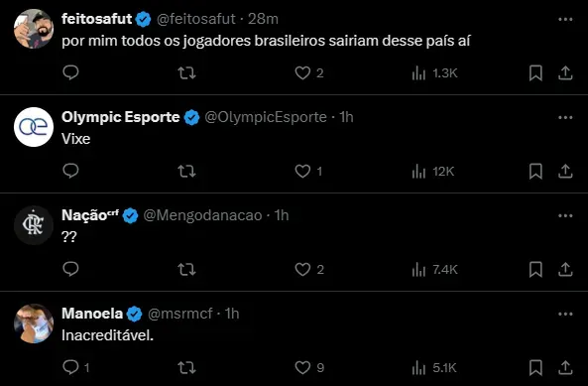Like Manoela's Inacreditável tweet
Screen dimensions: 588x386
click(309, 367)
